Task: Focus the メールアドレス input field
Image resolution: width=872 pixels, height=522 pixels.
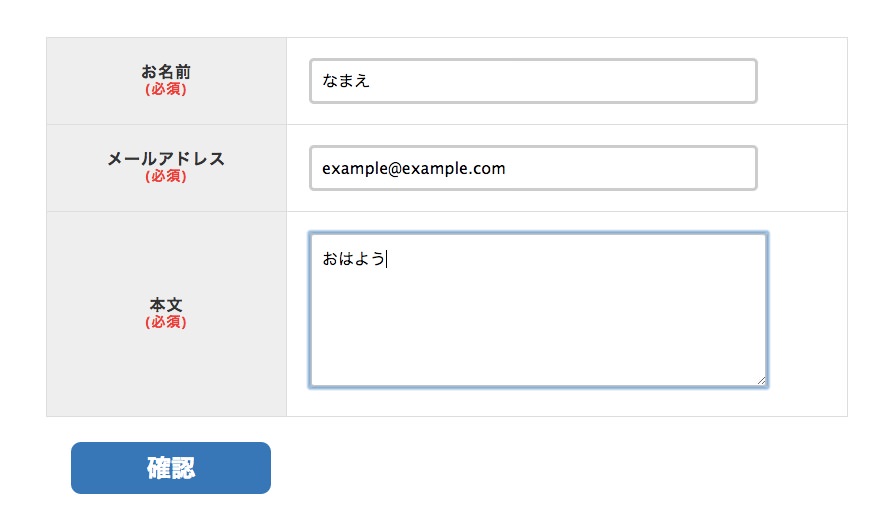Action: (533, 168)
